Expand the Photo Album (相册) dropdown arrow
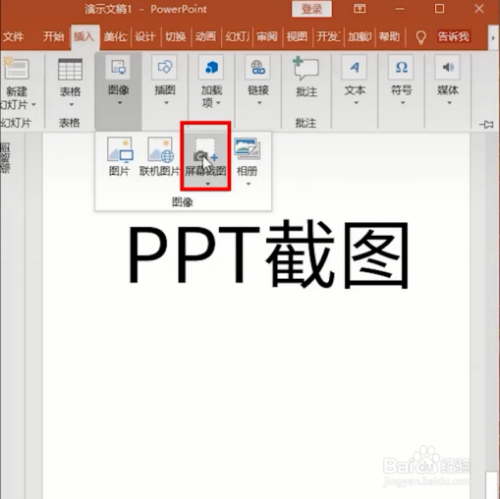The image size is (500, 499). point(248,184)
